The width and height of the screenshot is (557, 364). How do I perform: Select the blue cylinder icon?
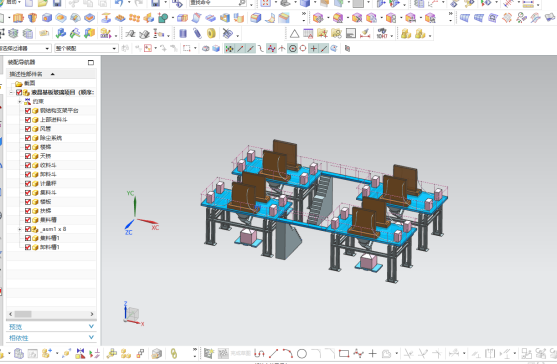(183, 34)
